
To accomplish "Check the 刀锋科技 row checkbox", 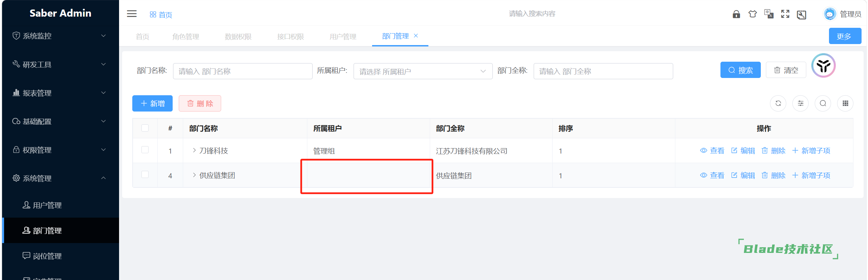I will [145, 150].
